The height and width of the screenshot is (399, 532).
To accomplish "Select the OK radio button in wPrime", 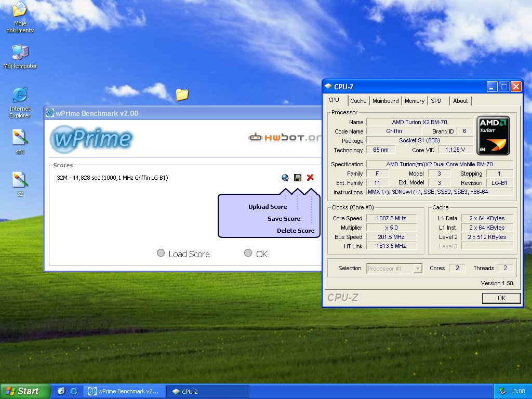I will [x=248, y=253].
